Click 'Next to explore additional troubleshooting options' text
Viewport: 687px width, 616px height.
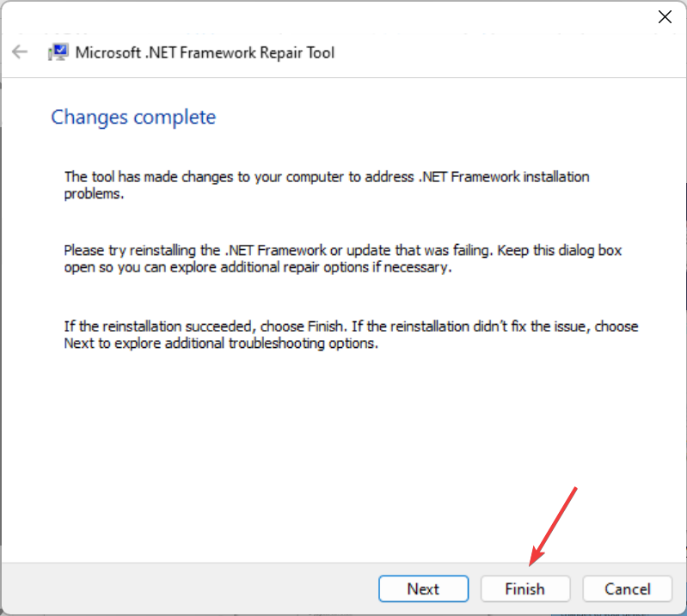pyautogui.click(x=219, y=344)
